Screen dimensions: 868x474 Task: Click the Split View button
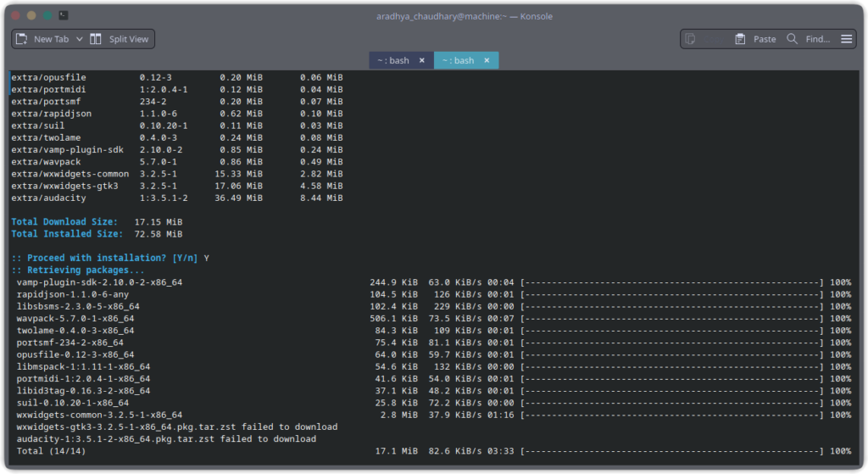click(x=120, y=39)
